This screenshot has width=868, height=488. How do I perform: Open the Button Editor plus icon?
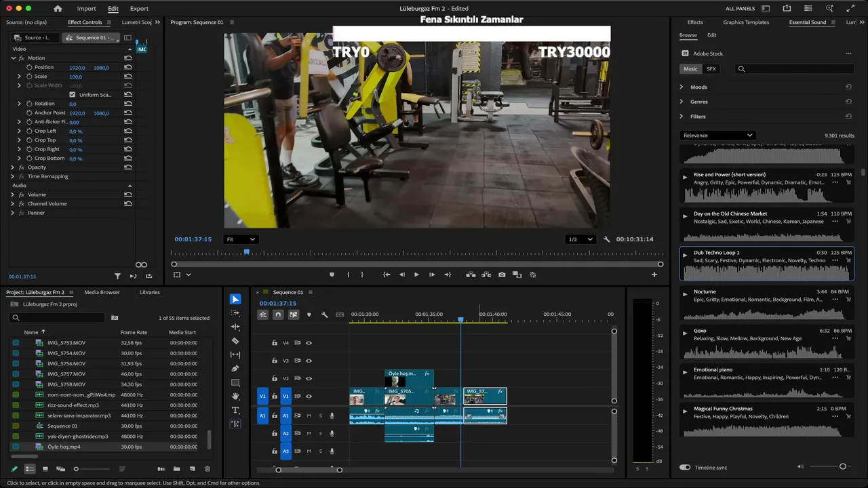click(x=654, y=274)
